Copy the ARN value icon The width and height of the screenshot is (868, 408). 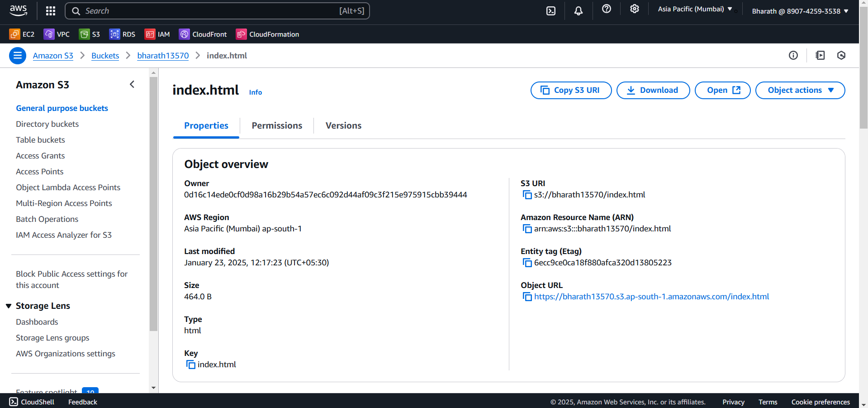pyautogui.click(x=527, y=229)
